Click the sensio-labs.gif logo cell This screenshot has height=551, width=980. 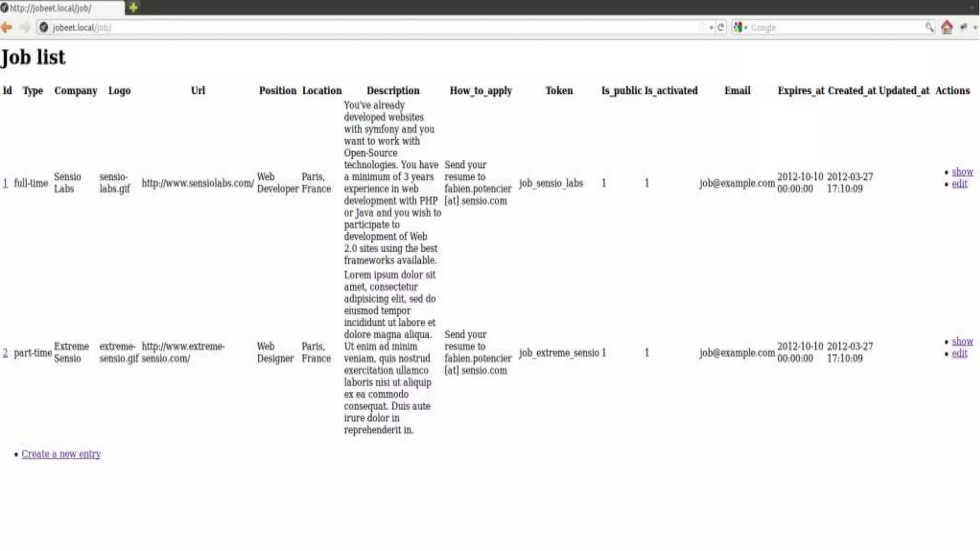[x=114, y=183]
